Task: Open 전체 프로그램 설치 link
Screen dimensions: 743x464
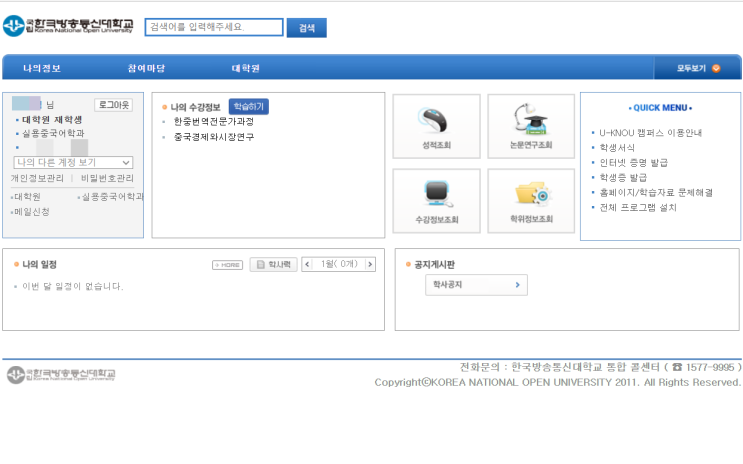Action: (638, 208)
